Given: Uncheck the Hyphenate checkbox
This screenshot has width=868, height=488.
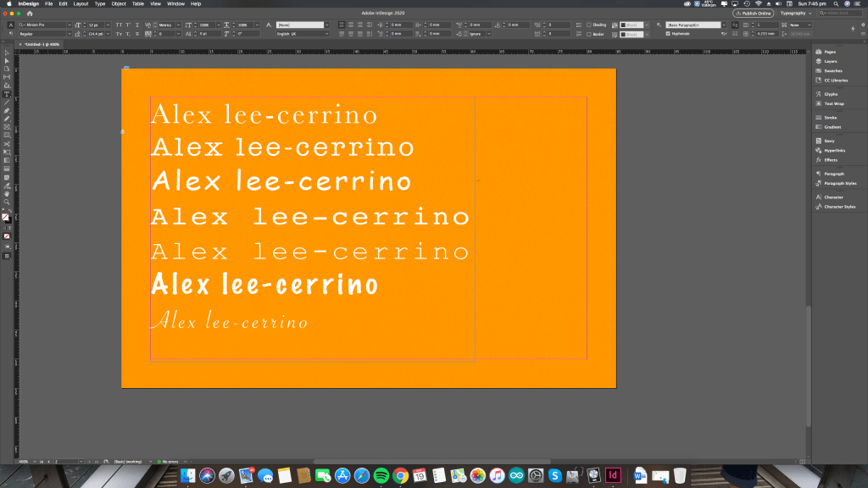Looking at the screenshot, I should (x=668, y=34).
